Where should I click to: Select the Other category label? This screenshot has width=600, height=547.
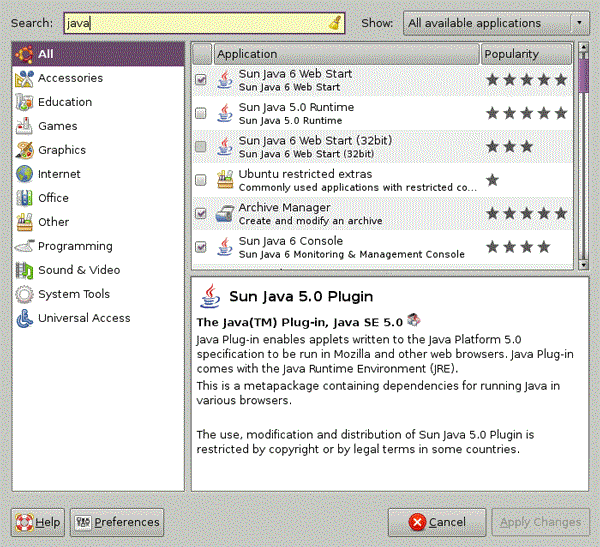54,222
